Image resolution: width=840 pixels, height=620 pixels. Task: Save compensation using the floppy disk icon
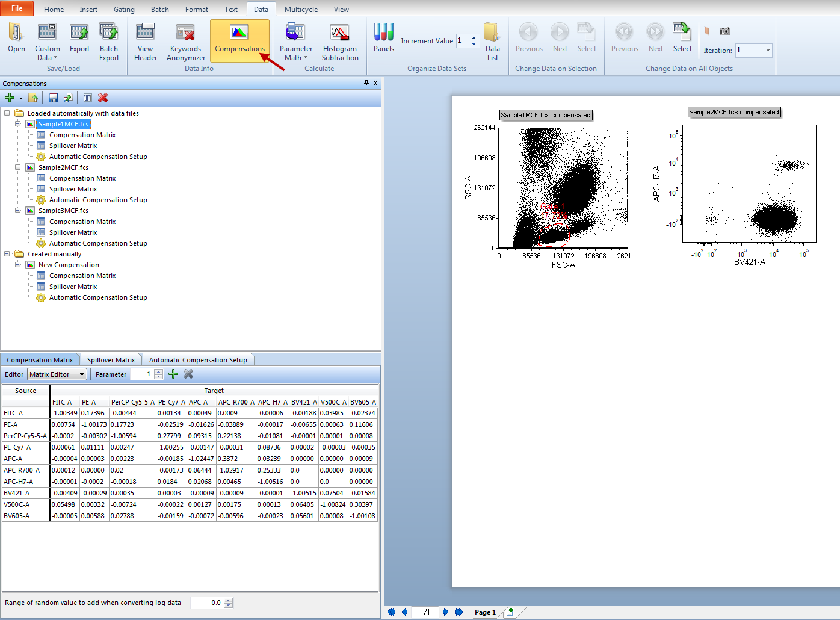[x=54, y=98]
